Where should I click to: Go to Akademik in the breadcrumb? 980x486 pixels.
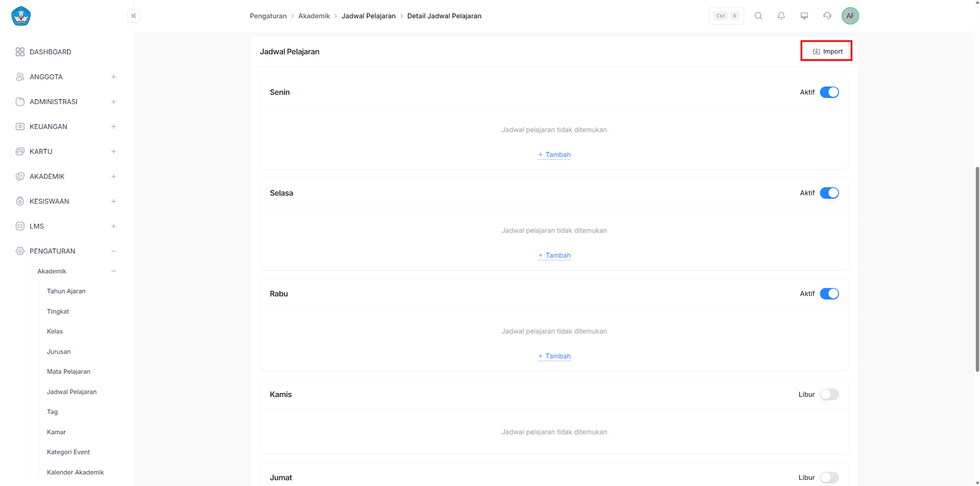(314, 16)
